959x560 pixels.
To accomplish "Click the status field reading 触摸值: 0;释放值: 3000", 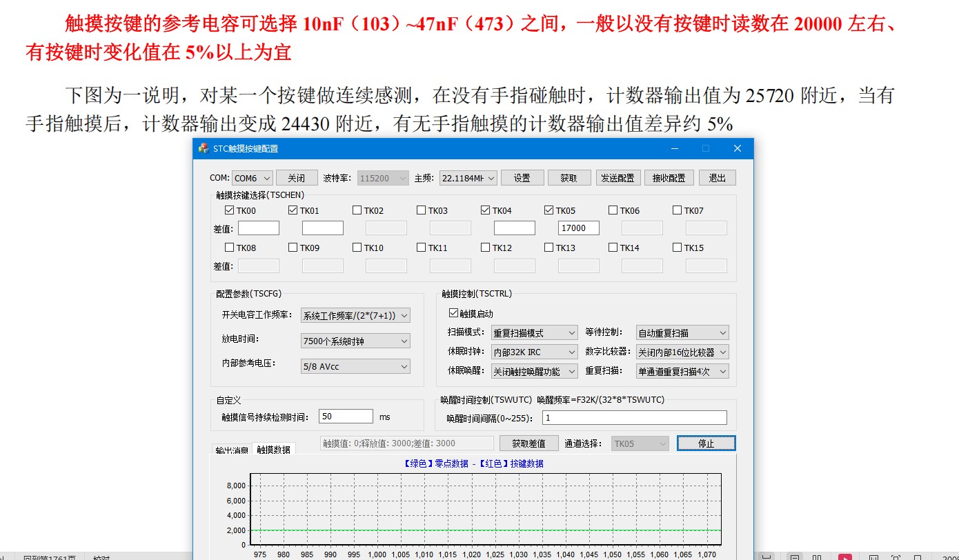I will [407, 443].
